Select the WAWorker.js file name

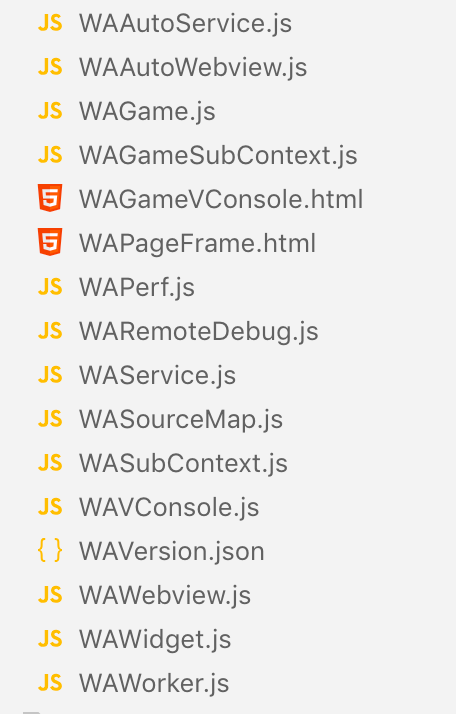click(154, 683)
